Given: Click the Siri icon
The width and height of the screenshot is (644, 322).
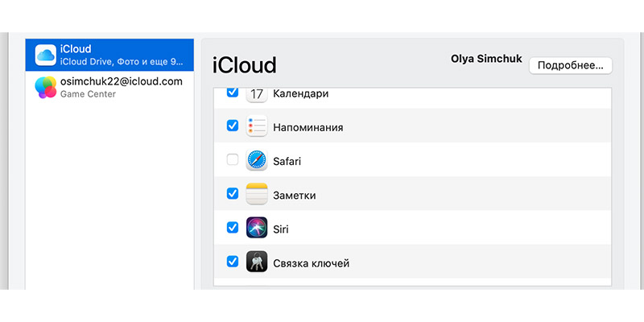Looking at the screenshot, I should [257, 228].
